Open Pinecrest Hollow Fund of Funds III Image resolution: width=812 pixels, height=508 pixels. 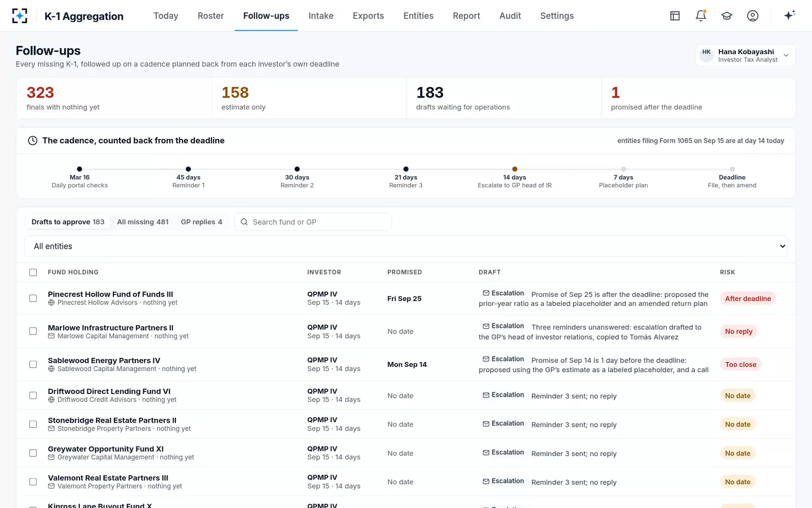[x=111, y=294]
